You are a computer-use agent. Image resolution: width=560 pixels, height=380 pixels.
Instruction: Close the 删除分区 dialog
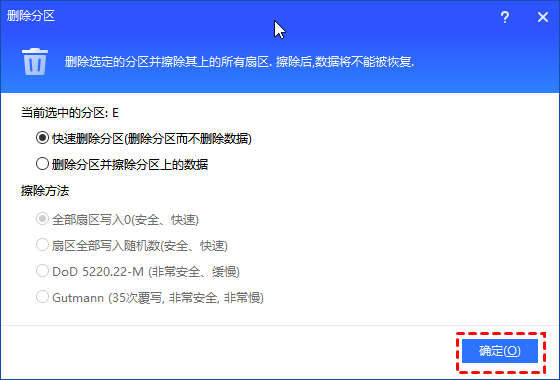(x=543, y=17)
